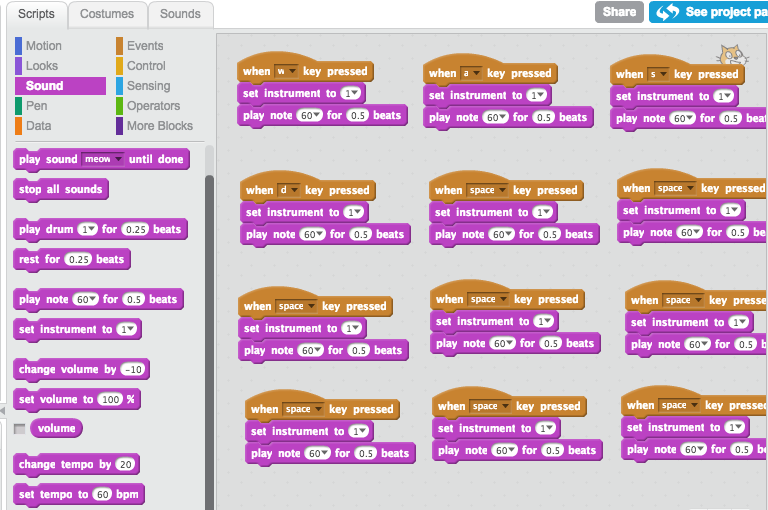Image resolution: width=768 pixels, height=510 pixels.
Task: Click the 100 field in set volume block
Action: pyautogui.click(x=110, y=399)
